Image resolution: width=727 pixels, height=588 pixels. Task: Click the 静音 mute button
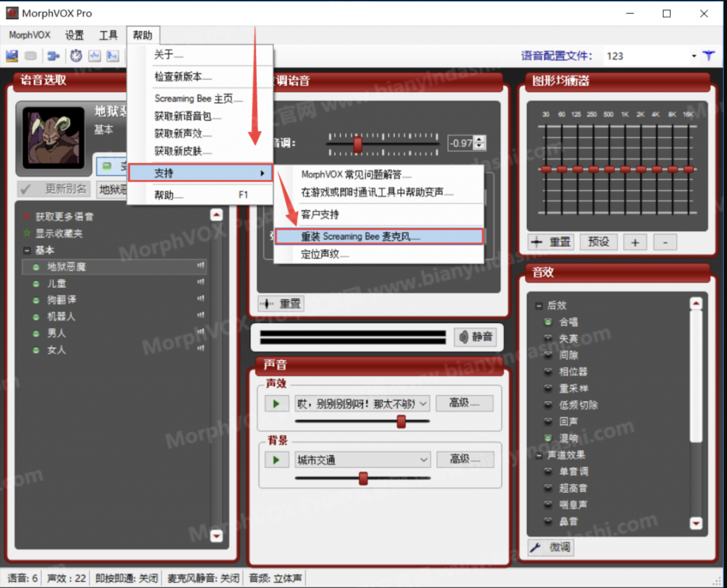pos(476,337)
